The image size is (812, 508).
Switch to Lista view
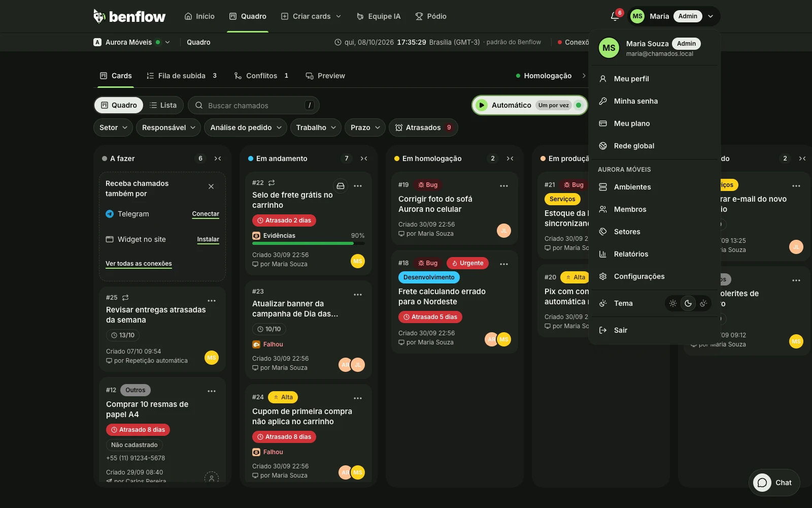(x=163, y=105)
